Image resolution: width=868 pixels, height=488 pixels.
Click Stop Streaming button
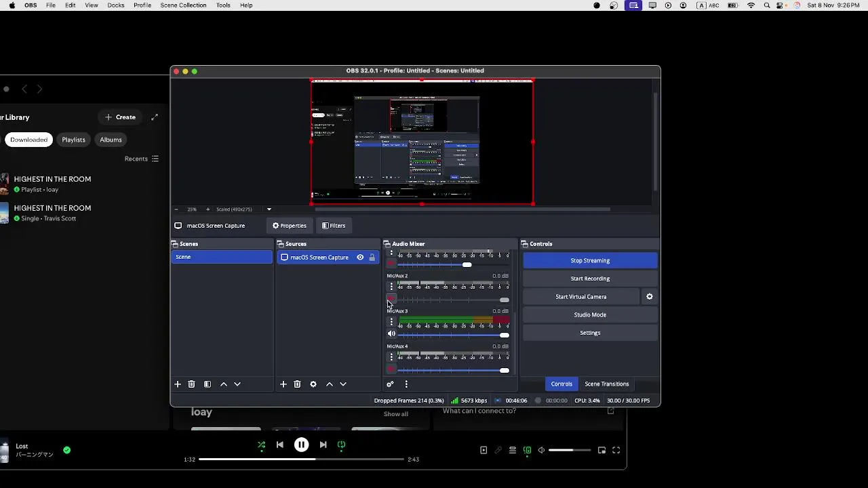pos(590,260)
